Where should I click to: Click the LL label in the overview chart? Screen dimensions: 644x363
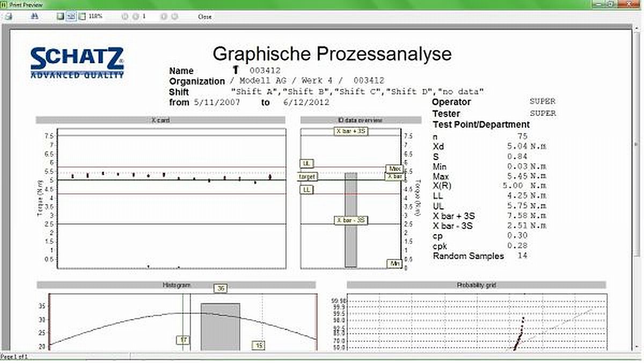pyautogui.click(x=306, y=190)
